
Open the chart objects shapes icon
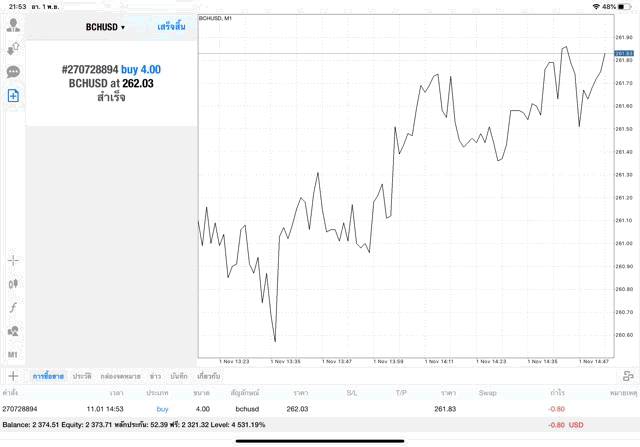click(13, 331)
